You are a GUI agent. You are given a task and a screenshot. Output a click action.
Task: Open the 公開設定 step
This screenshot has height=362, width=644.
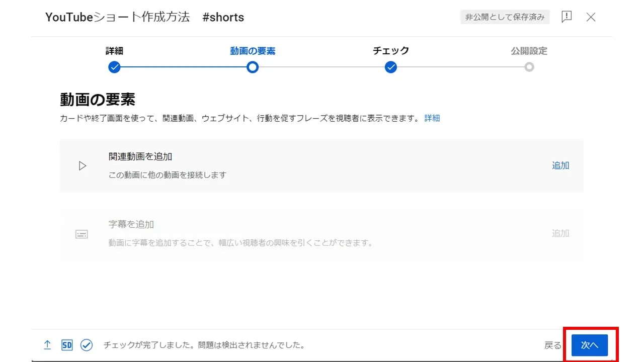click(x=529, y=51)
